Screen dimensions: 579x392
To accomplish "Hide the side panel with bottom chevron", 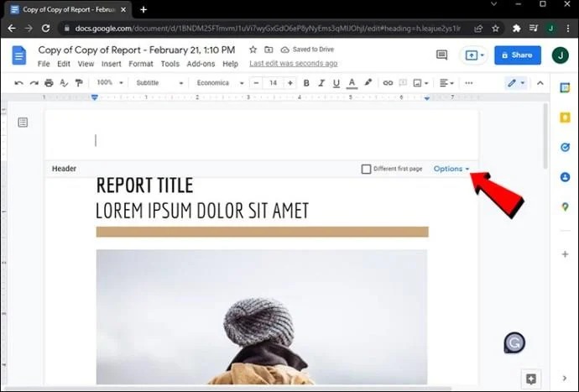I will [565, 378].
